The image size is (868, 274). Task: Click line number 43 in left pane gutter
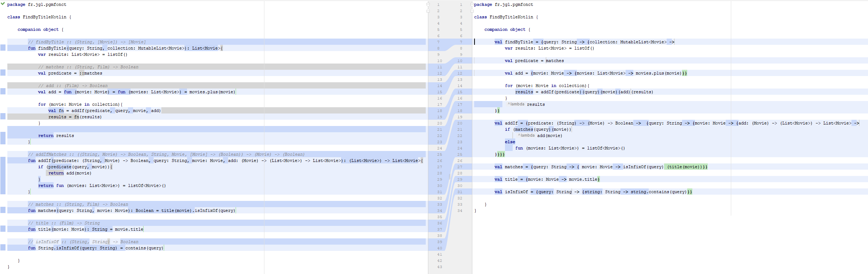[439, 267]
